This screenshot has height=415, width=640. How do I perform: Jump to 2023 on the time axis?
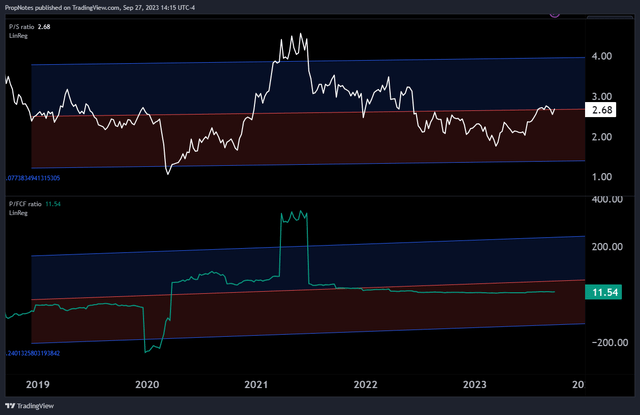475,384
